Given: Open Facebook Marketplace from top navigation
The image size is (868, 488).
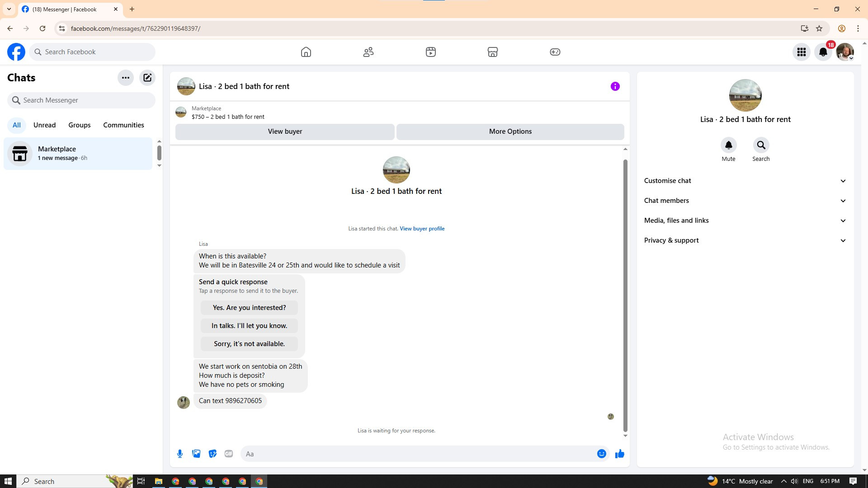Looking at the screenshot, I should 493,52.
